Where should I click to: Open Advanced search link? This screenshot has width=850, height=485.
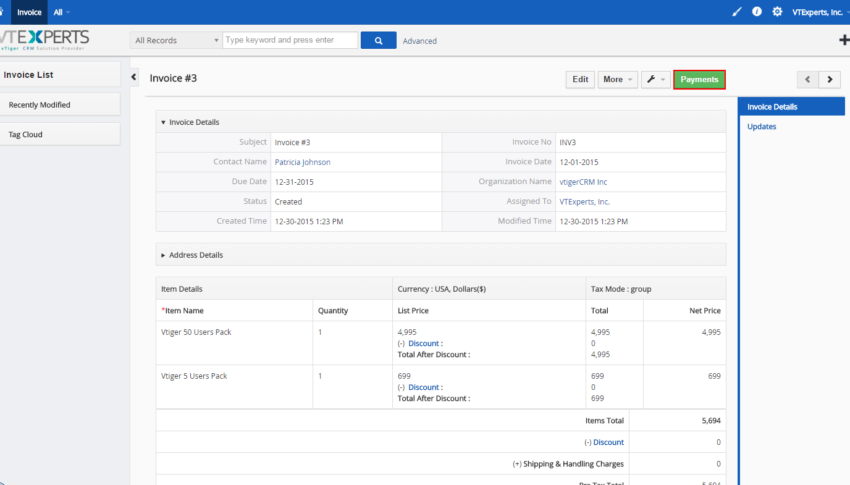[420, 41]
